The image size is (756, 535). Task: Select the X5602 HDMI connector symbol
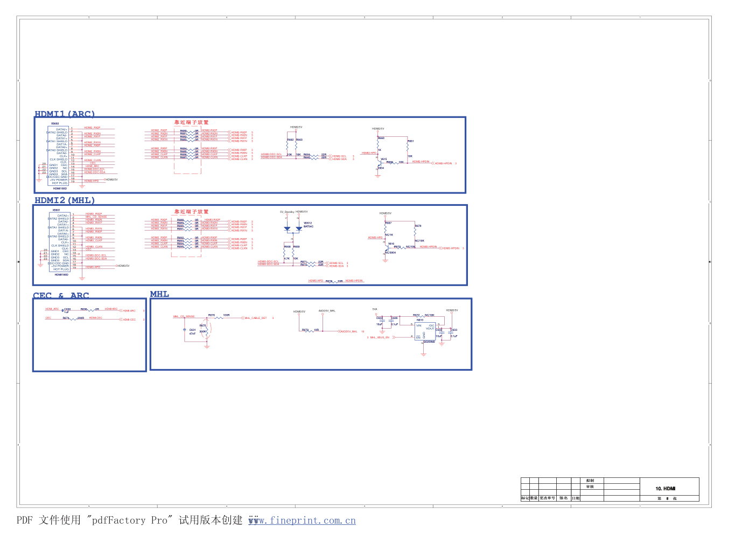58,156
